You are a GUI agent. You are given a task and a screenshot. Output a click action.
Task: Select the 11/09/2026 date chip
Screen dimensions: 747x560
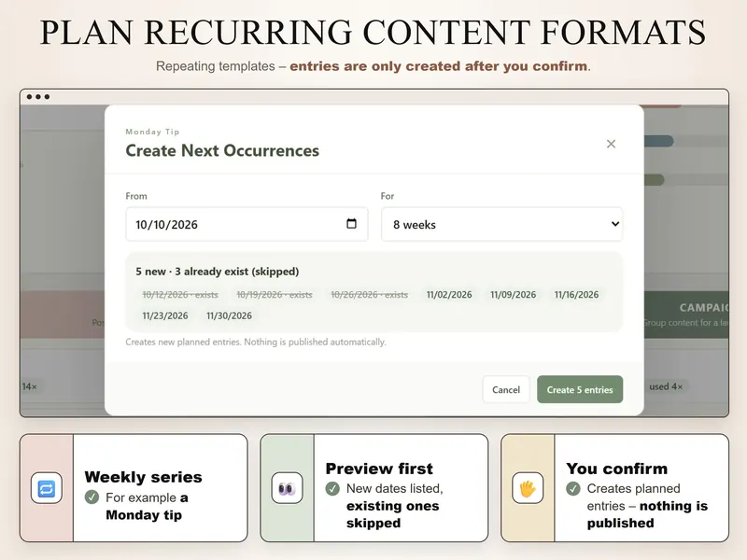point(513,295)
